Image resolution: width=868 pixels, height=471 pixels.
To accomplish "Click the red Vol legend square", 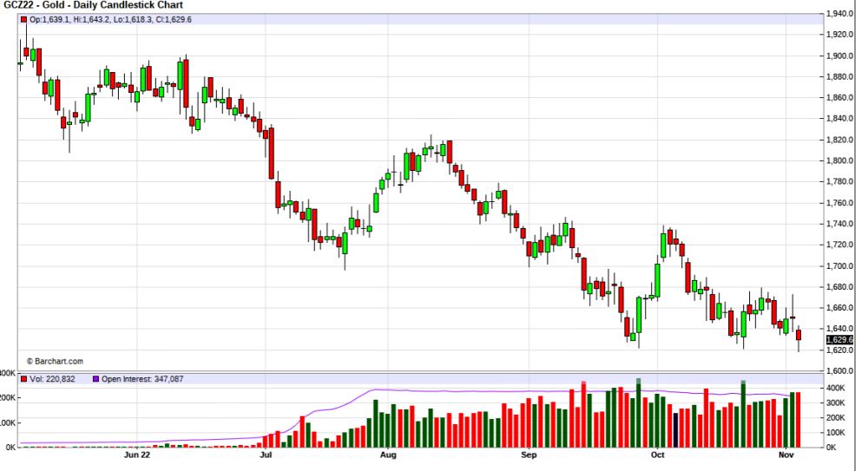I will pos(23,379).
